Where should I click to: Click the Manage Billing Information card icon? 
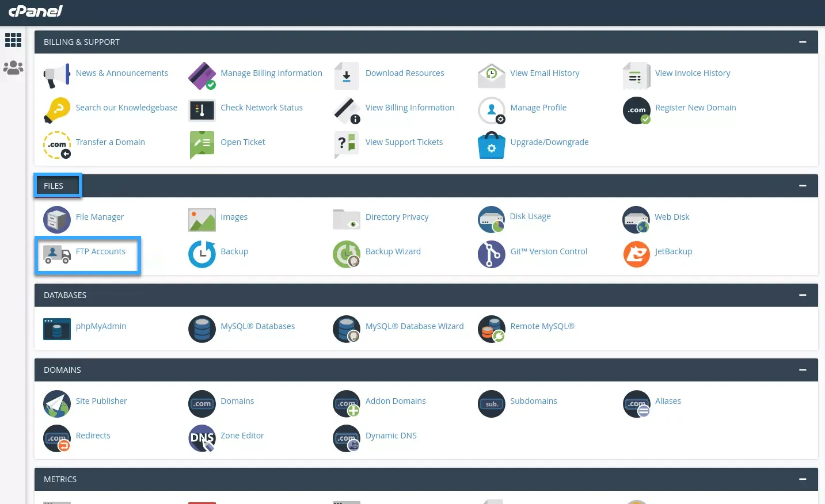pos(202,76)
